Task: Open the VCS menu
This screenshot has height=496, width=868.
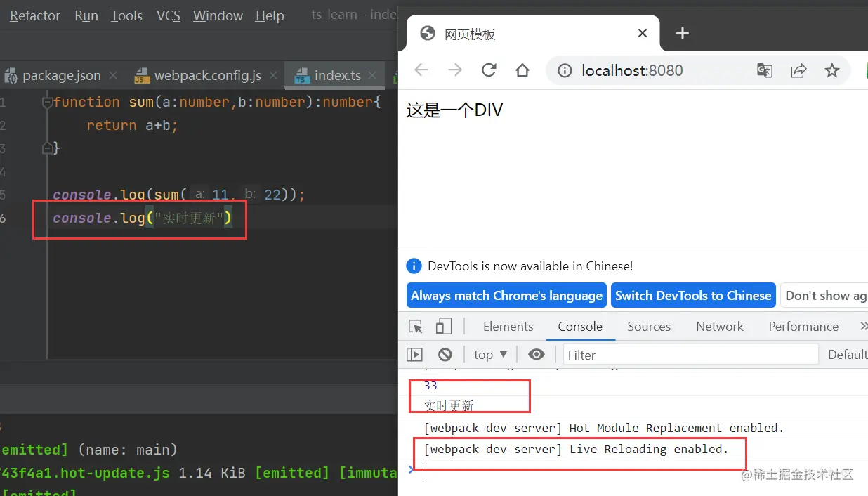Action: 168,15
